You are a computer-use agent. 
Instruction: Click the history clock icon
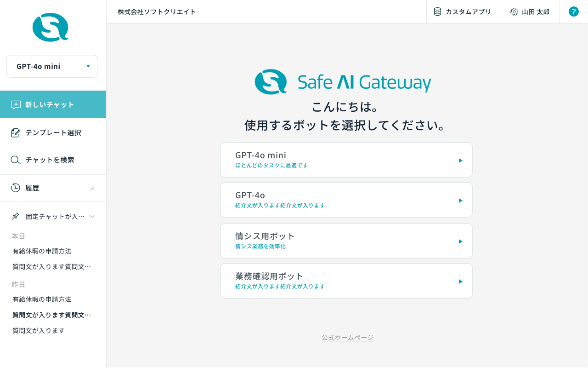(16, 188)
